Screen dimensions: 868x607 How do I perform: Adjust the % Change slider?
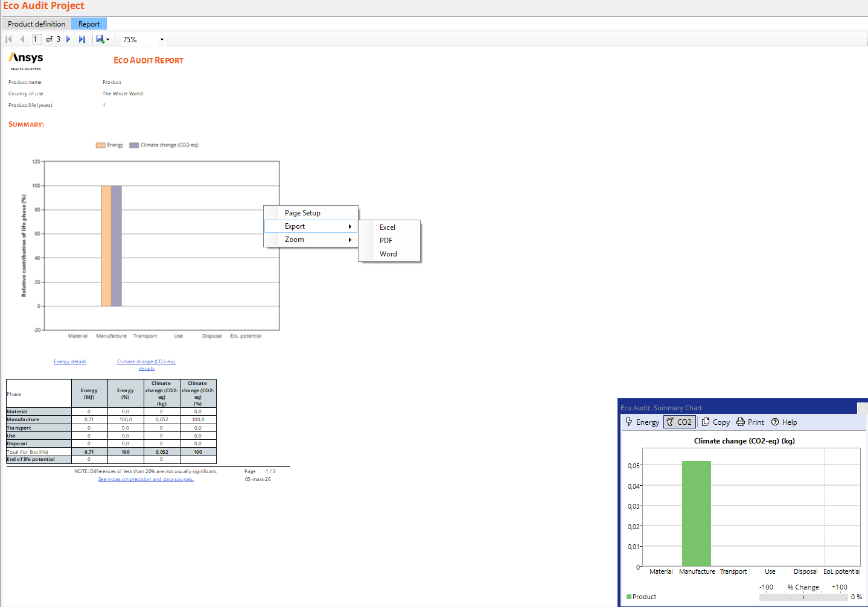pos(803,597)
